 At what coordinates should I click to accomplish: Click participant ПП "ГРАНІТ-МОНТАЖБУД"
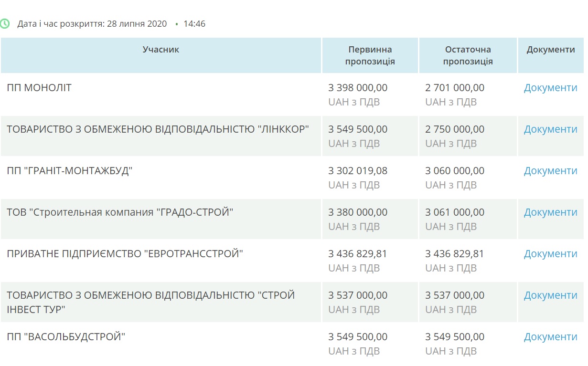[x=69, y=171]
